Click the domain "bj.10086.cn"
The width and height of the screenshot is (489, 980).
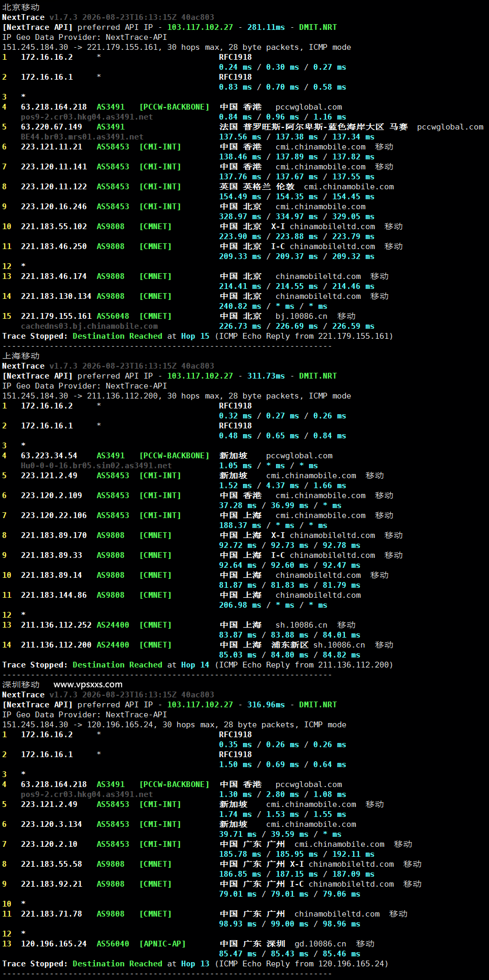[x=301, y=316]
